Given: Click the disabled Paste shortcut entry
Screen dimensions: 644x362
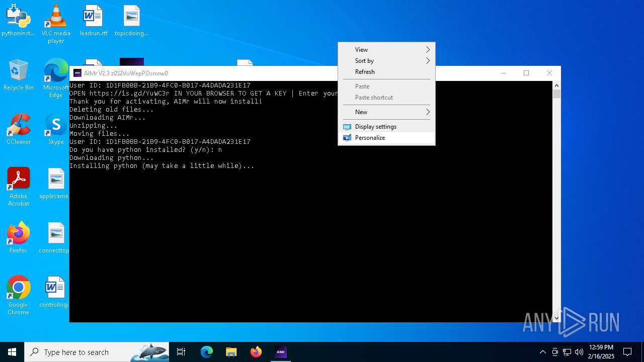Looking at the screenshot, I should point(386,97).
